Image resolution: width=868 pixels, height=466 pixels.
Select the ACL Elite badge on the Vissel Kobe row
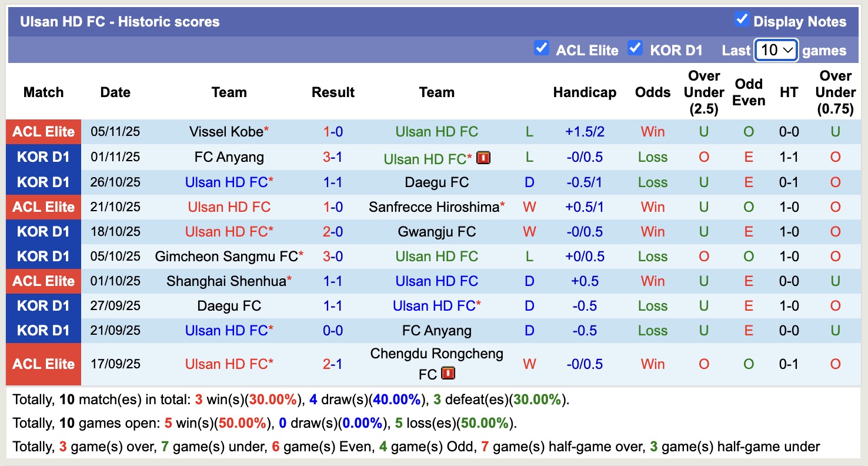[43, 132]
